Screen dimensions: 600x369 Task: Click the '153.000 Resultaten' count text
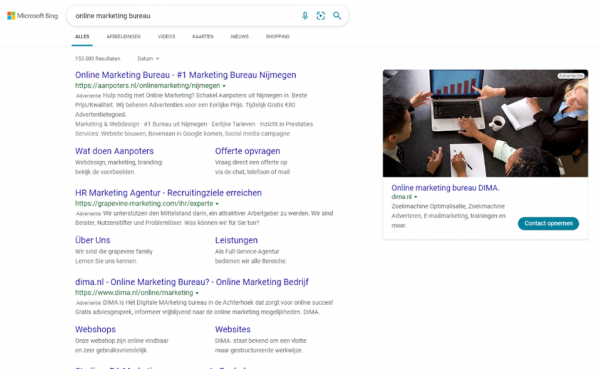(98, 59)
